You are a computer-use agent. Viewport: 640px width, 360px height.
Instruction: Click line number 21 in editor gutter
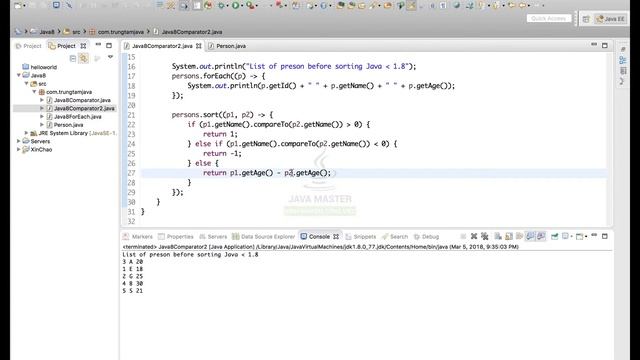coord(131,115)
